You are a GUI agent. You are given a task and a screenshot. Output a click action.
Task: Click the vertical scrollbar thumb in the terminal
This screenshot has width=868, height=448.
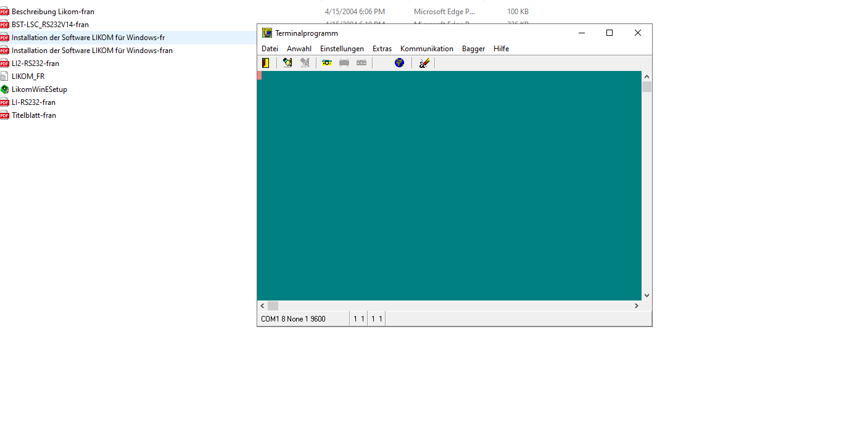pyautogui.click(x=647, y=87)
